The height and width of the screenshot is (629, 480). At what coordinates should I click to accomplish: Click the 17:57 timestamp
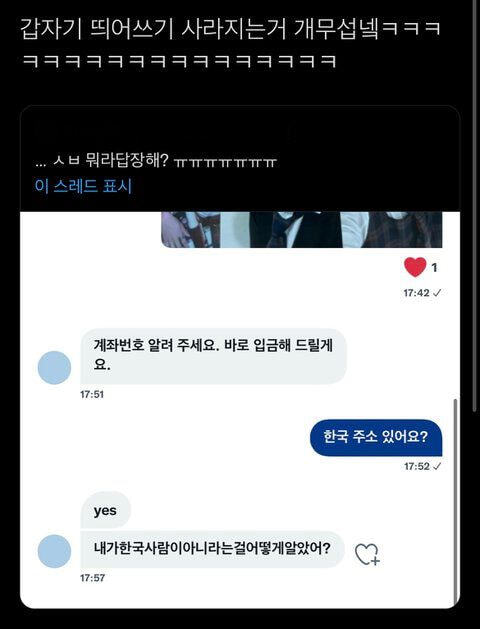(x=92, y=578)
